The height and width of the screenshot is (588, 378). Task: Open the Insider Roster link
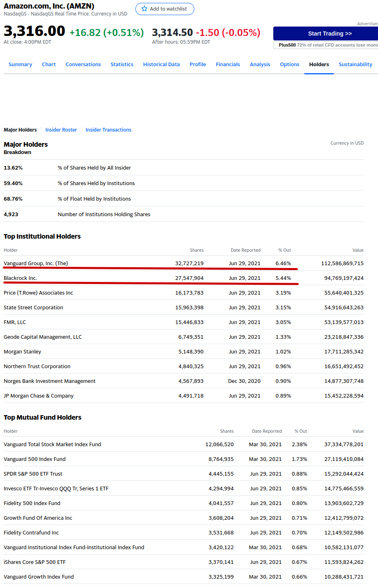point(61,130)
